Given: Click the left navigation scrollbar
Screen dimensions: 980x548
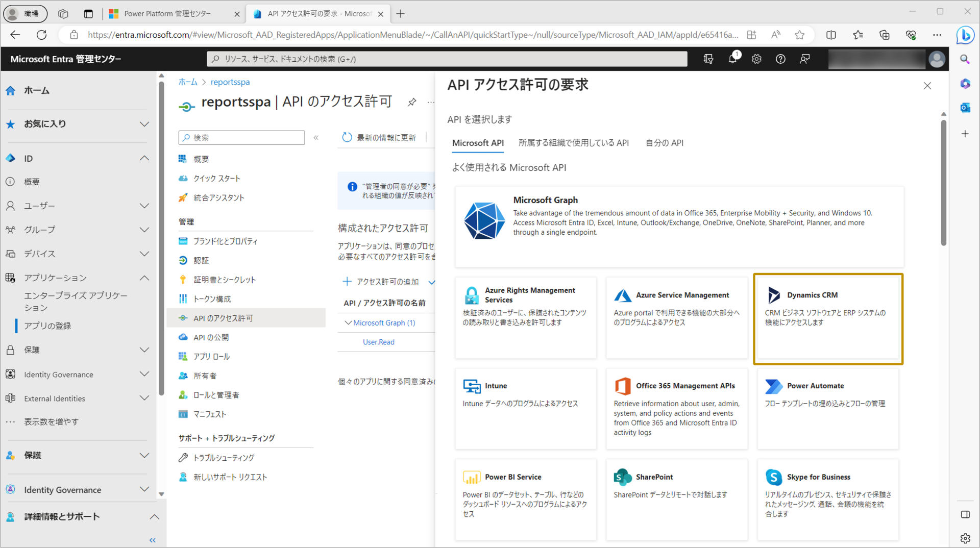Looking at the screenshot, I should (x=161, y=237).
